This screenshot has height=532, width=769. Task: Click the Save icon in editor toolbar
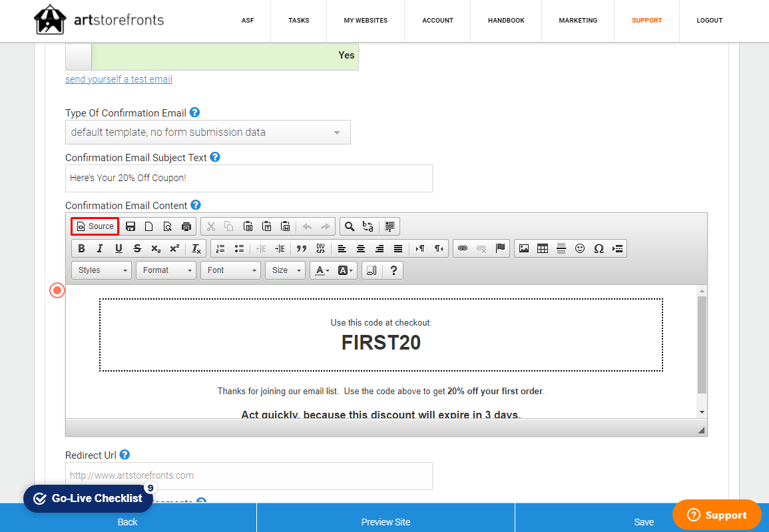[130, 226]
